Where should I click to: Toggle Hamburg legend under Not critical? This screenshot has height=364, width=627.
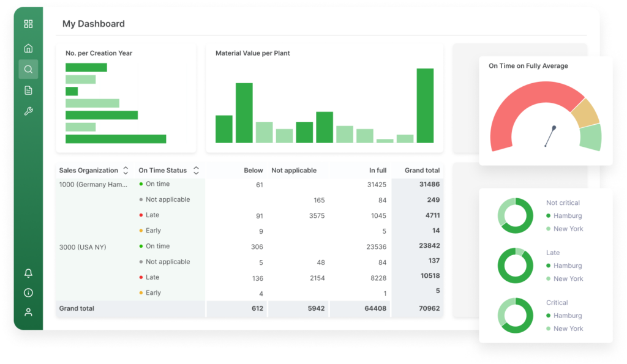(567, 216)
